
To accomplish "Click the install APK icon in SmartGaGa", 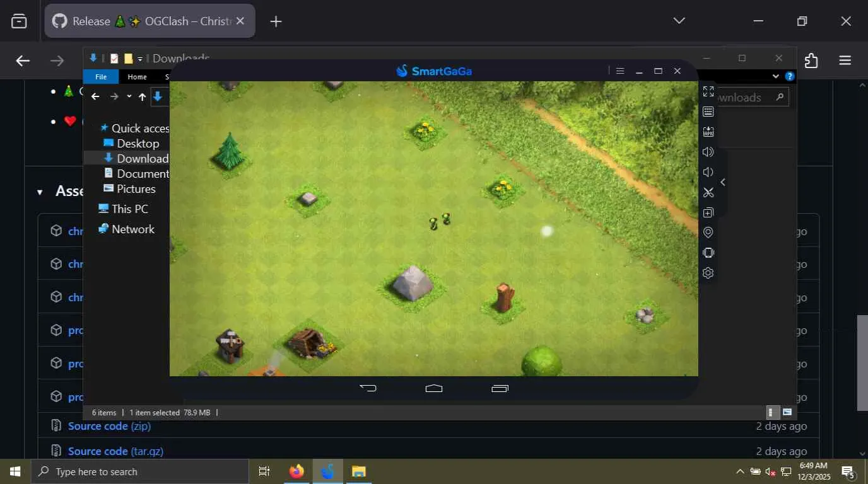I will (708, 132).
